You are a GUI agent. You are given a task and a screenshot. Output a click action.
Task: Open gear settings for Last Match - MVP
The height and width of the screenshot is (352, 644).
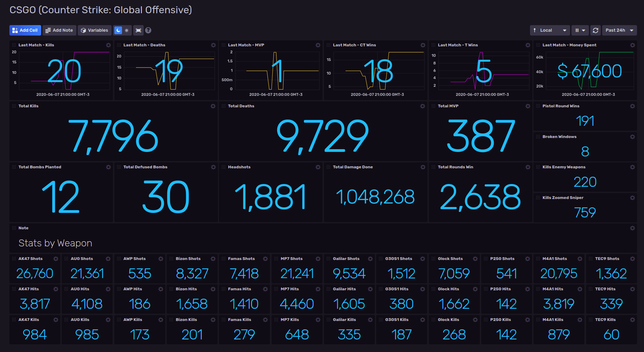(318, 45)
